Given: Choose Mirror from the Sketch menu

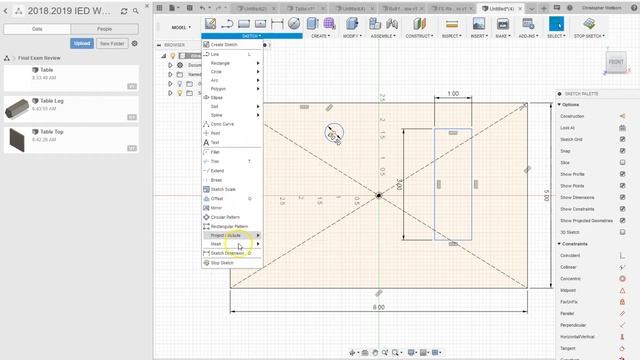Looking at the screenshot, I should point(232,208).
